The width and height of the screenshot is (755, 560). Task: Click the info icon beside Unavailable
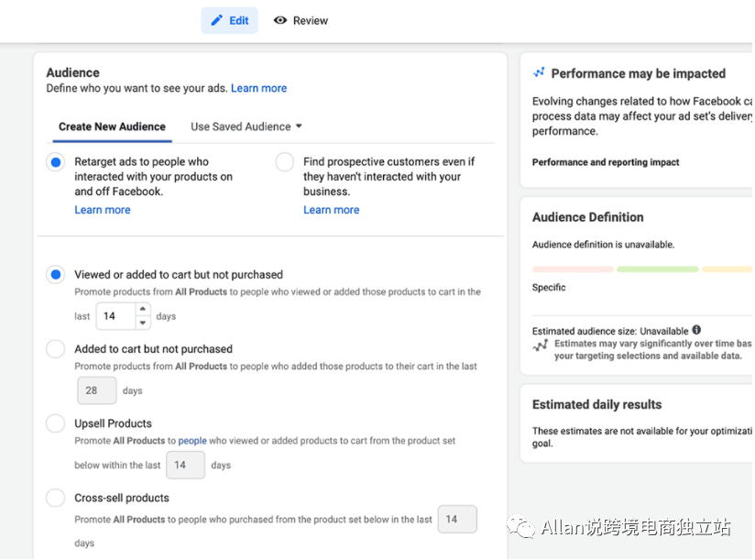click(696, 330)
